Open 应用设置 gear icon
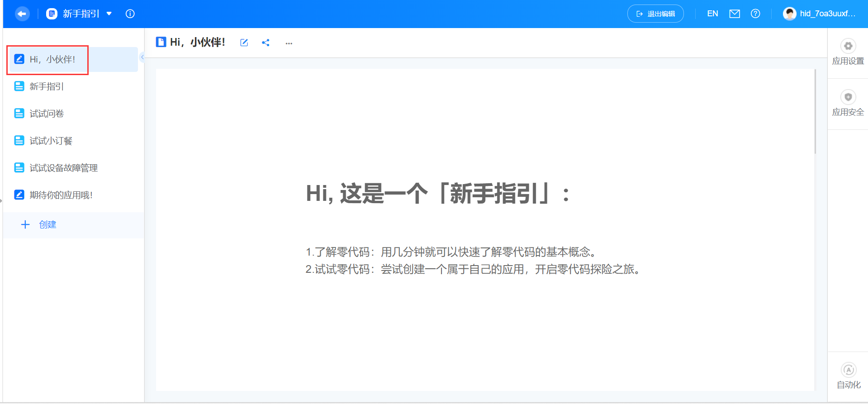This screenshot has width=868, height=404. point(848,46)
